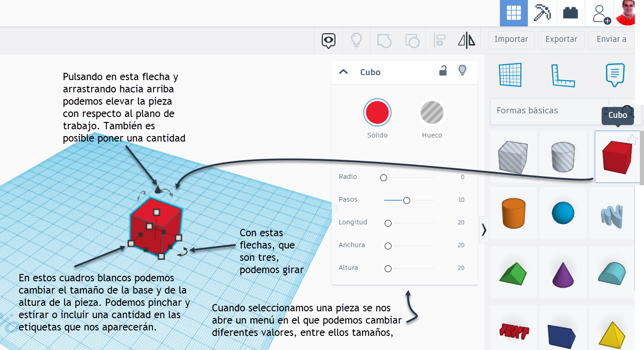The height and width of the screenshot is (350, 644).
Task: Click the Radio value 0
Action: 463,177
